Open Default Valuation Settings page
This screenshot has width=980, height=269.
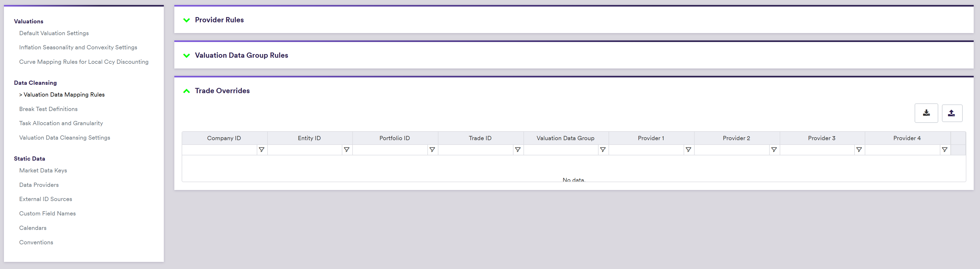(x=54, y=33)
